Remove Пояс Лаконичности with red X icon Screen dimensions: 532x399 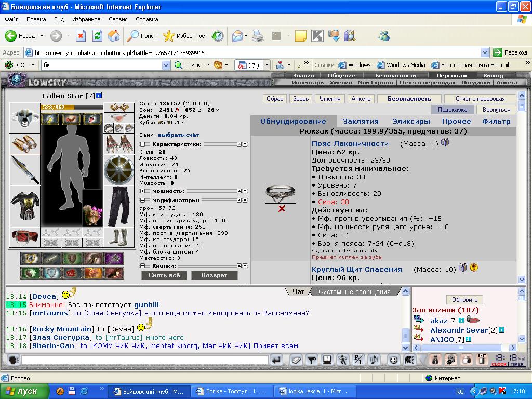click(x=281, y=209)
